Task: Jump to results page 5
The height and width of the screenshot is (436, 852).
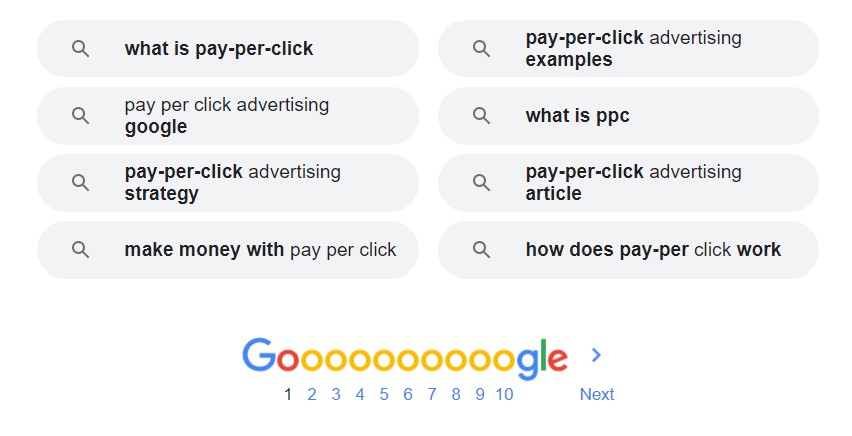Action: tap(384, 394)
